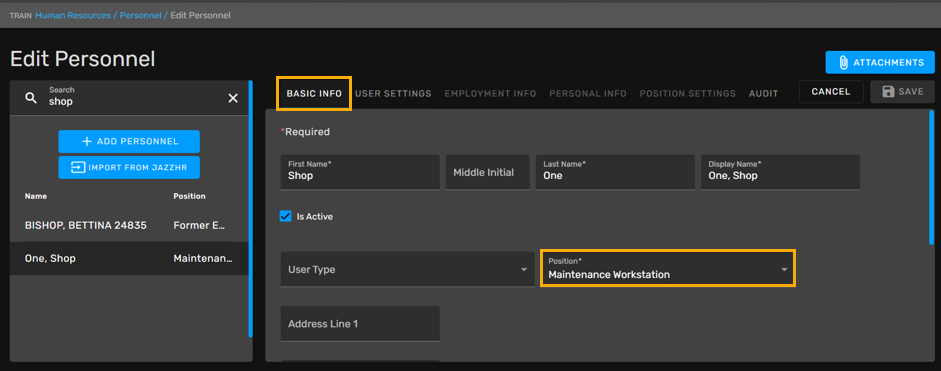This screenshot has width=941, height=371.
Task: Open the Human Resources breadcrumb link
Action: [73, 15]
